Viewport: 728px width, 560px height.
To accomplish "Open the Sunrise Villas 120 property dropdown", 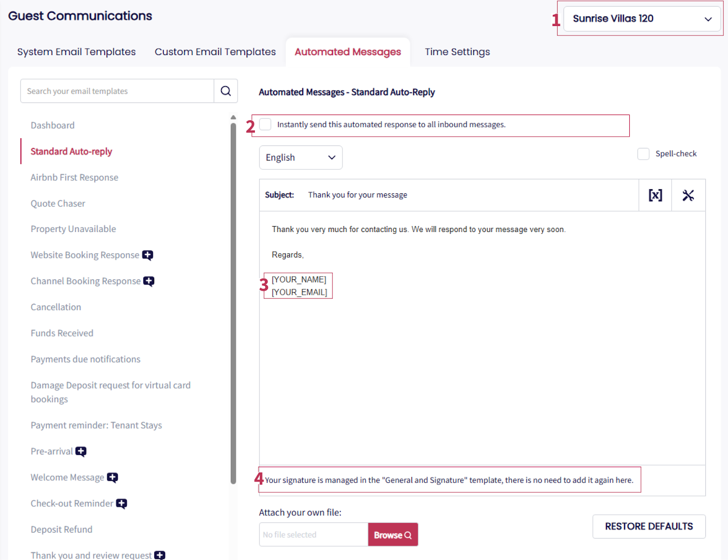I will coord(642,19).
